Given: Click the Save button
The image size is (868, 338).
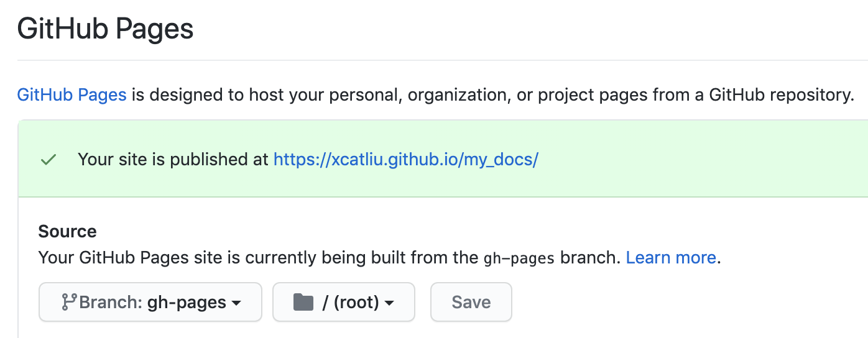Looking at the screenshot, I should tap(471, 303).
